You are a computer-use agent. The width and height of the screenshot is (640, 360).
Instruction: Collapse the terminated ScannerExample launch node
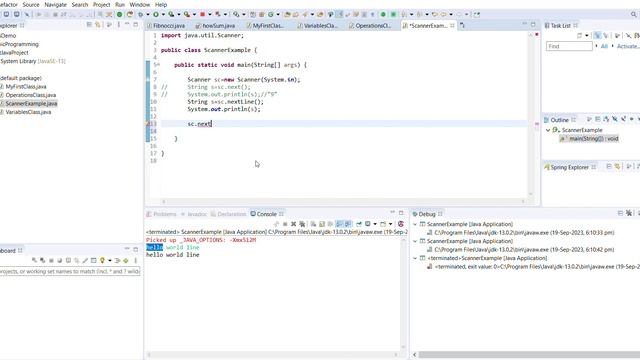point(415,258)
